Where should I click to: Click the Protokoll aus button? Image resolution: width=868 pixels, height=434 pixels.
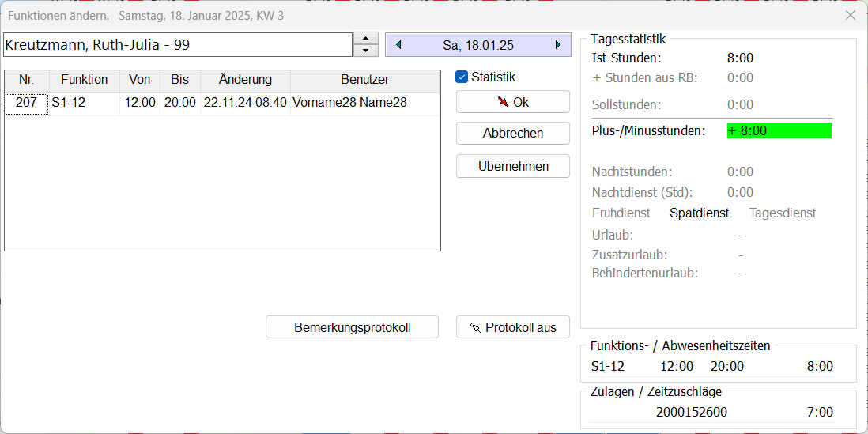[512, 327]
